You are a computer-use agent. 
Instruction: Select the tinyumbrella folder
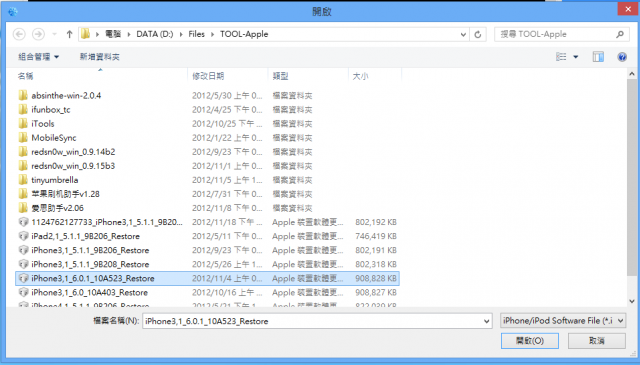point(55,180)
